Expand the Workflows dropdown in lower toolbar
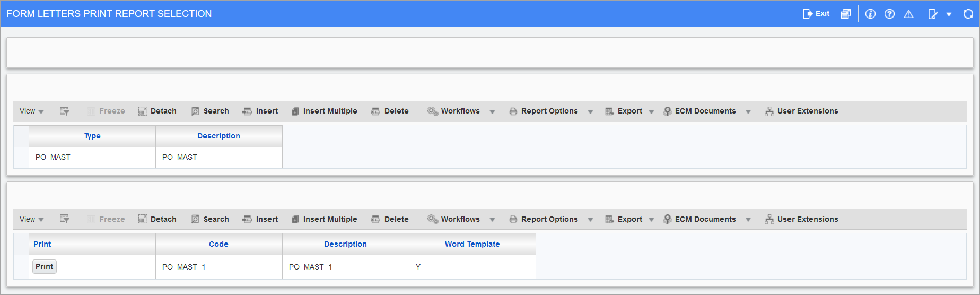Viewport: 980px width, 295px height. [x=492, y=220]
